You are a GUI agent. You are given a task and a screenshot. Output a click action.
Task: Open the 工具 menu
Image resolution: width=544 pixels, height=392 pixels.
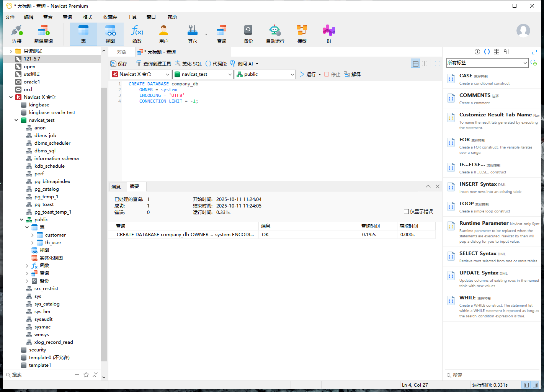click(132, 17)
